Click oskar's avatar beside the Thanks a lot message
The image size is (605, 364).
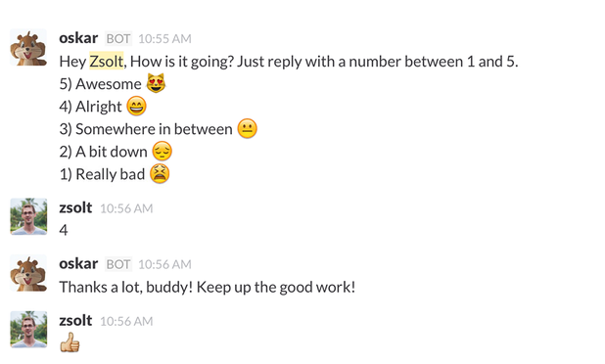pyautogui.click(x=28, y=273)
